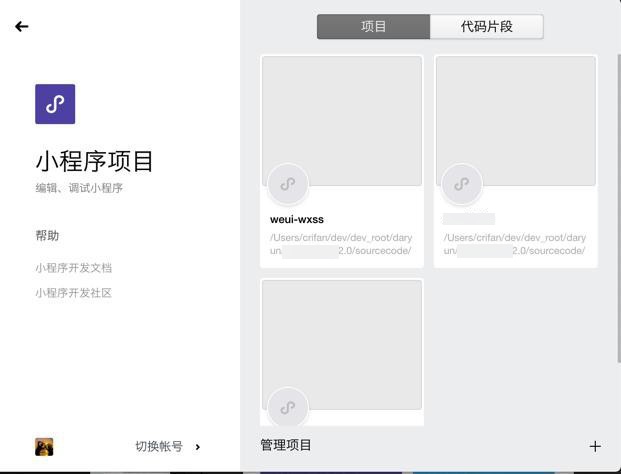
Task: Open the weui-wxss project thumbnail
Action: point(342,121)
